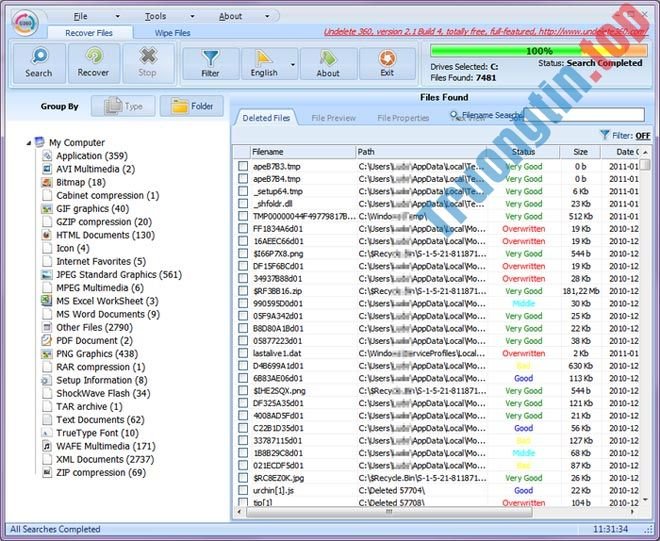Switch to the Wipe Files tab
This screenshot has height=541, width=660.
(173, 33)
